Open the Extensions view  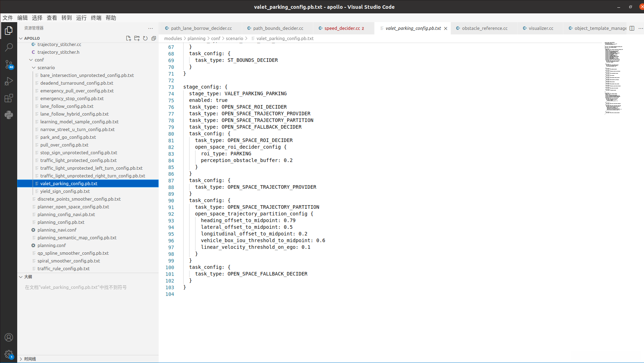[x=9, y=98]
